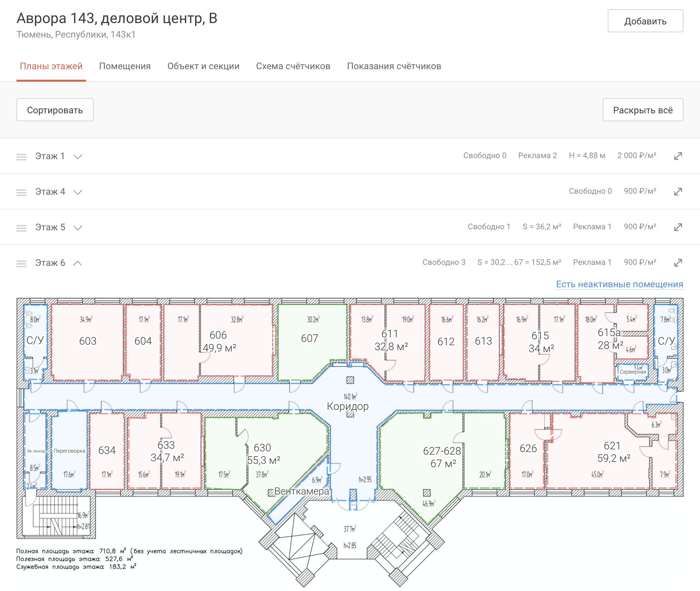Image resolution: width=700 pixels, height=591 pixels.
Task: Open fullscreen view for Этаж 4
Action: coord(678,191)
